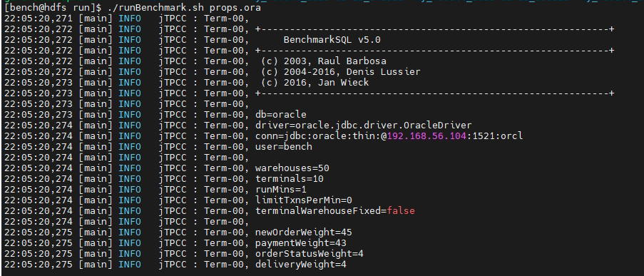Click the db=oracle output line
This screenshot has width=644, height=276.
pyautogui.click(x=280, y=115)
